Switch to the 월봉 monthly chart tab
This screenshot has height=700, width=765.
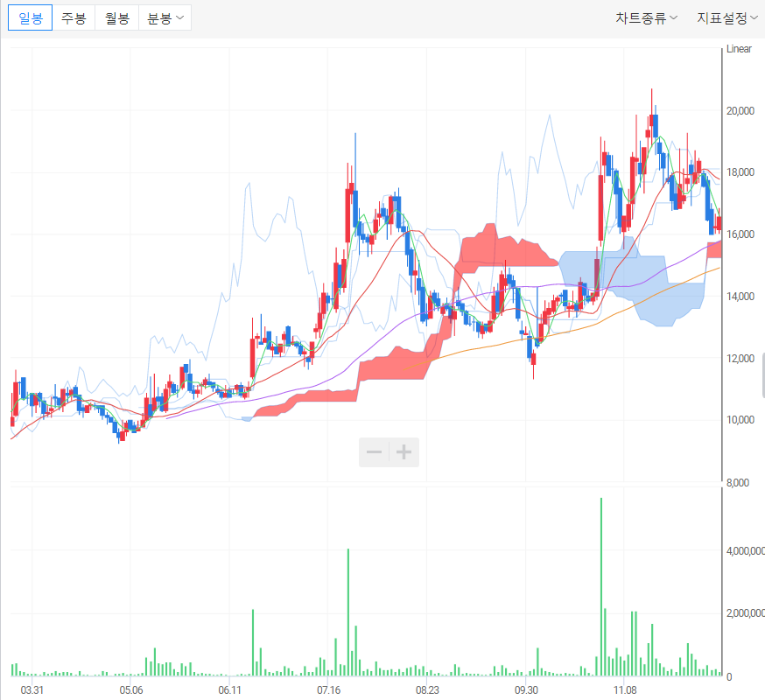point(117,18)
